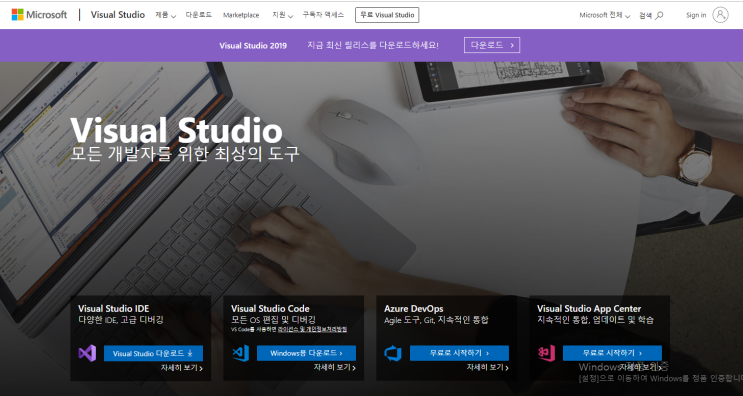743x396 pixels.
Task: Click the Windows용 다운로드 button
Action: [306, 353]
